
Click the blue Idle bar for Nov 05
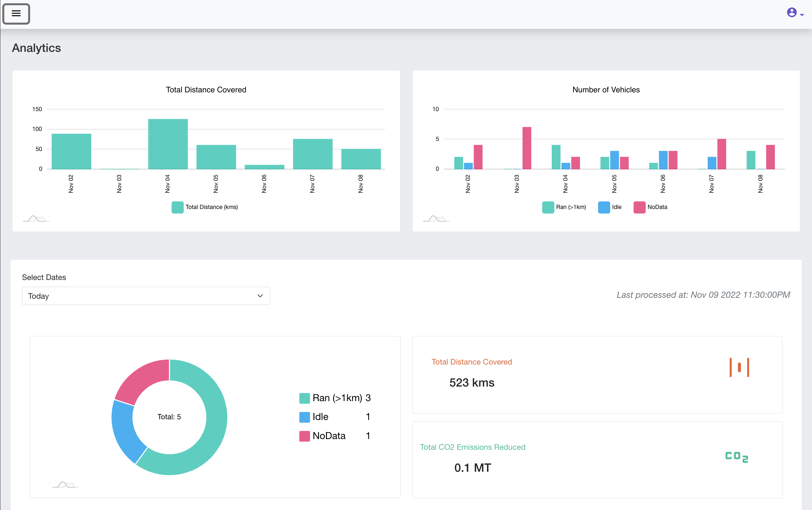(x=614, y=160)
